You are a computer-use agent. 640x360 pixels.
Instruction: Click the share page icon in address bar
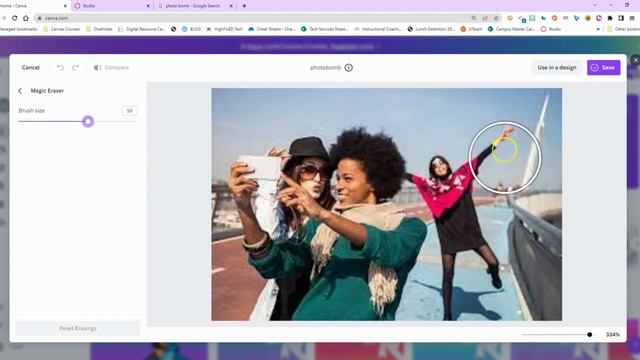tap(485, 18)
